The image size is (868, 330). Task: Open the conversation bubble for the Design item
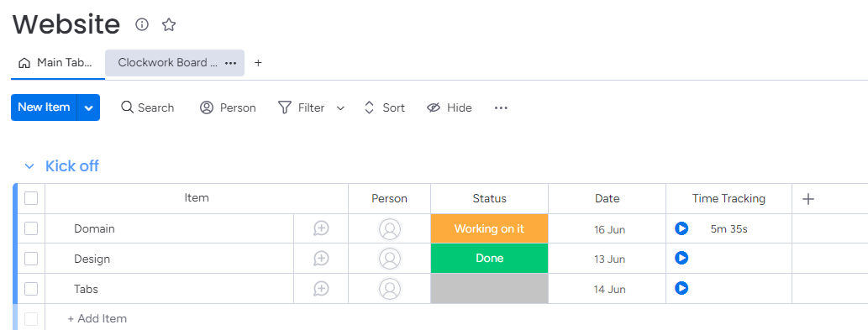[x=321, y=258]
